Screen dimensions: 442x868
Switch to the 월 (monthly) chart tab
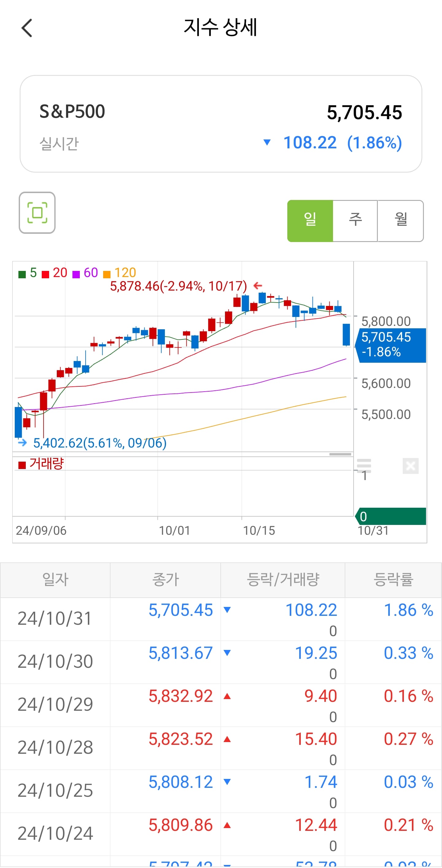(401, 221)
